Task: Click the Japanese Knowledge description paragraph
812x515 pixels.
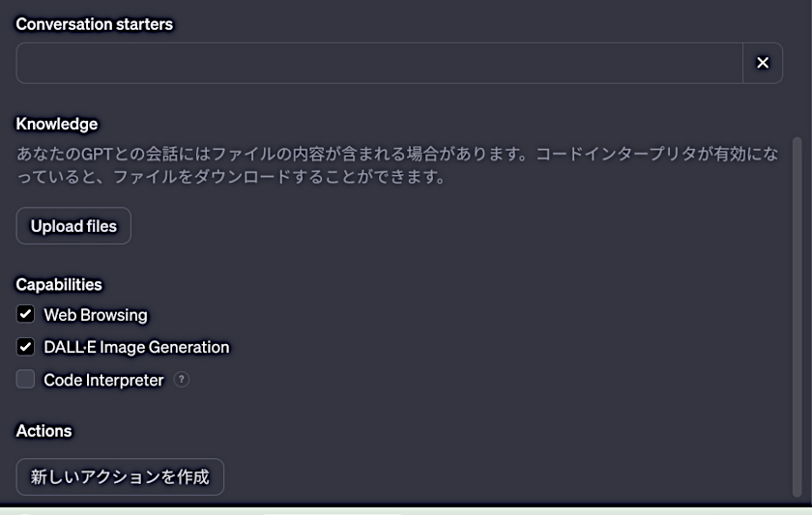Action: [397, 165]
